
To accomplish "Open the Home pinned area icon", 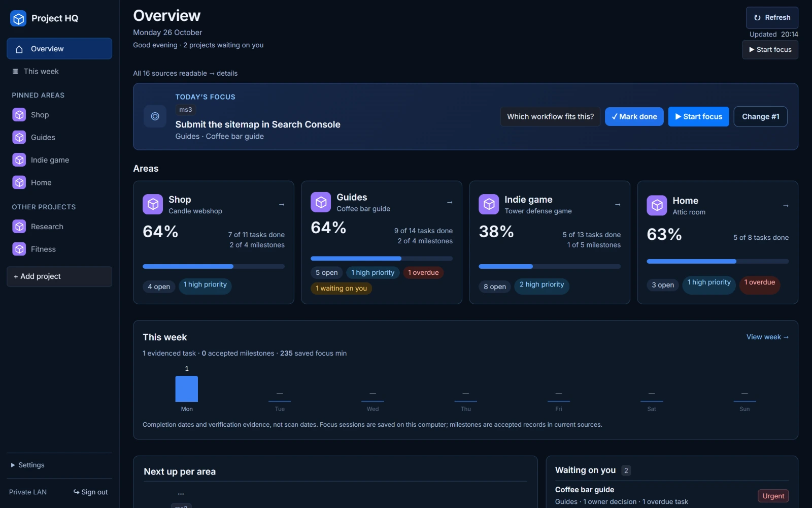I will (19, 182).
